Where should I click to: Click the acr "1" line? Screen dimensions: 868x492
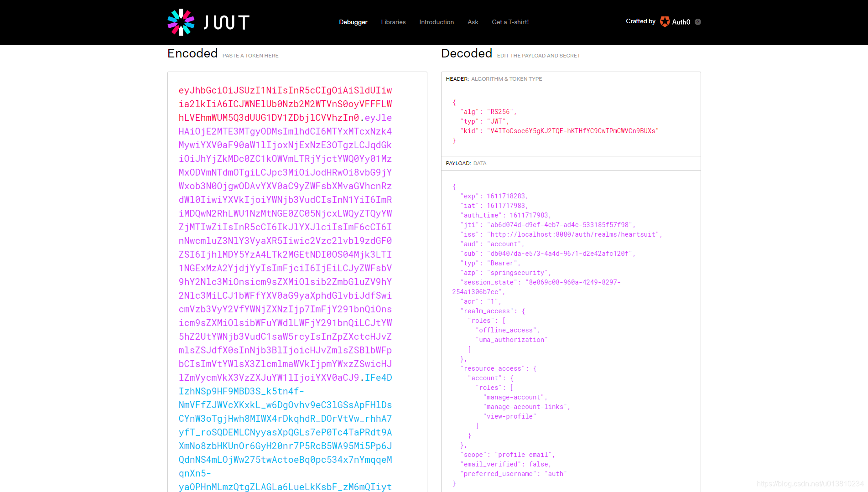(x=481, y=301)
